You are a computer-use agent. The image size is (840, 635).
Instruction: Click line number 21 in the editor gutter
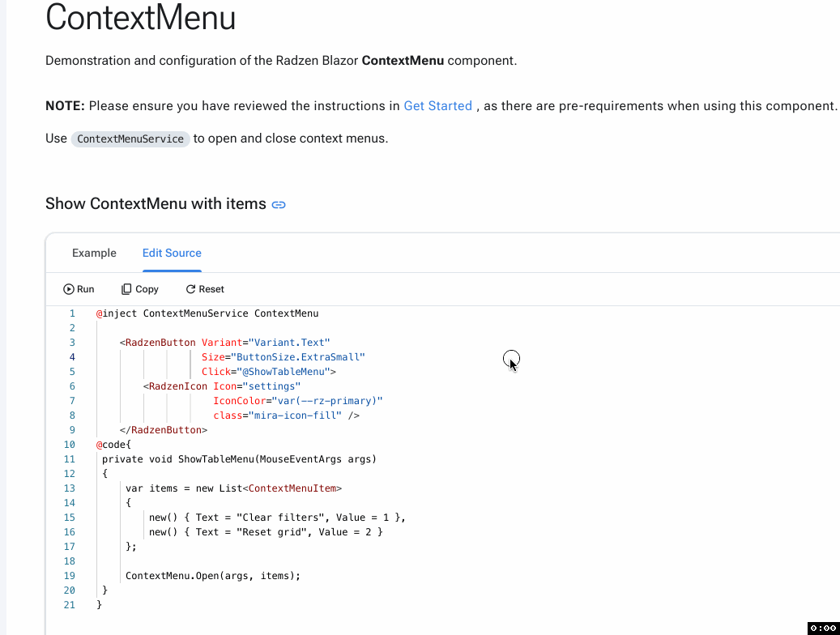coord(70,605)
